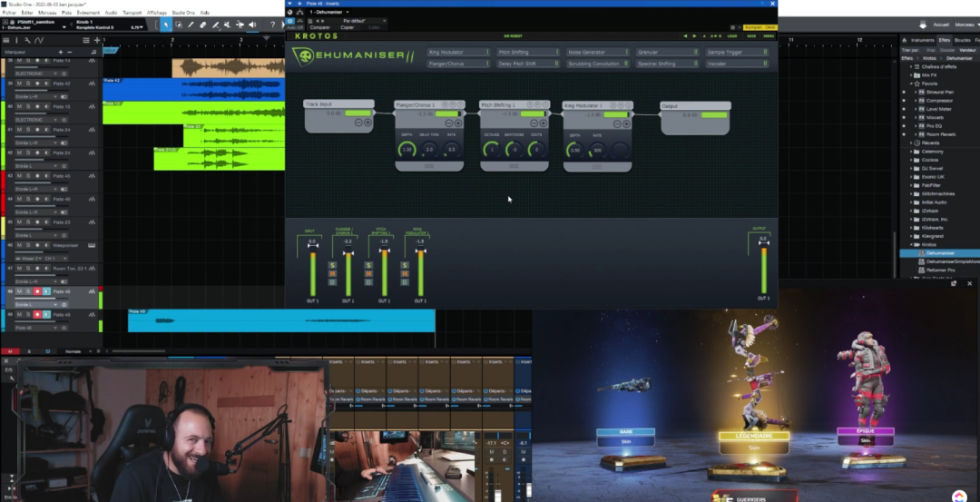The height and width of the screenshot is (502, 980).
Task: Toggle the B button on Ring Modulator 1 channel
Action: [405, 282]
